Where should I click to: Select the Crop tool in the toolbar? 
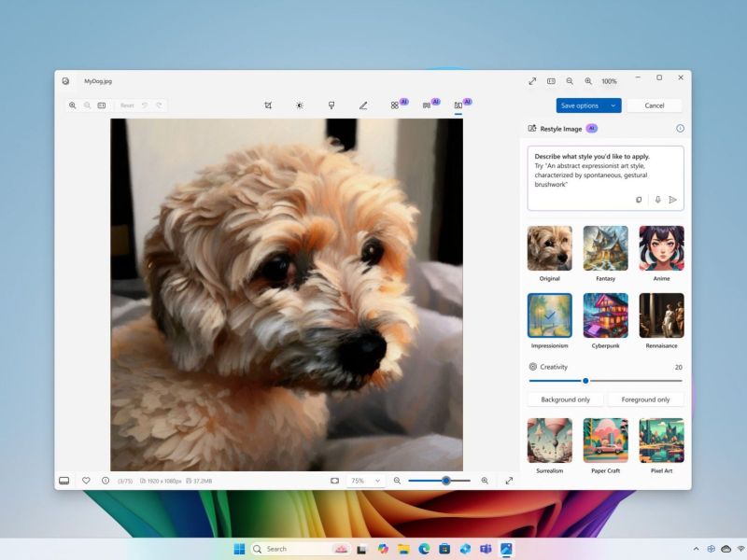(x=268, y=105)
